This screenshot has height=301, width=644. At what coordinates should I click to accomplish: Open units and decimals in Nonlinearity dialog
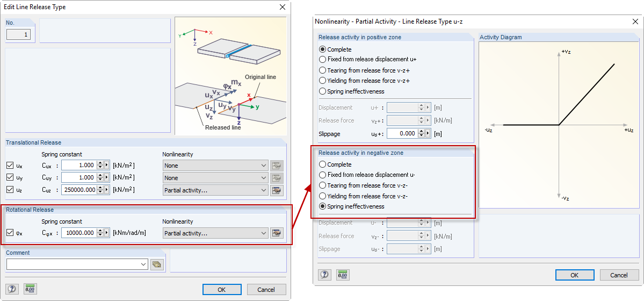[x=343, y=275]
